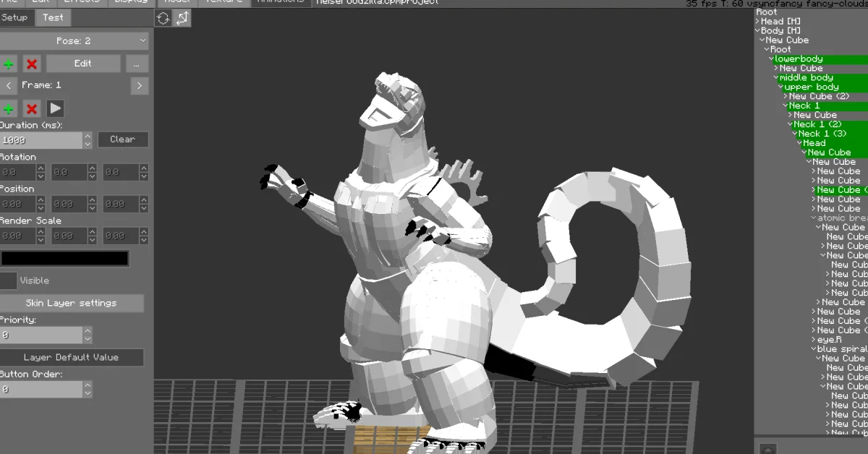This screenshot has height=454, width=868.
Task: Open the Texture tab in top bar
Action: [223, 2]
